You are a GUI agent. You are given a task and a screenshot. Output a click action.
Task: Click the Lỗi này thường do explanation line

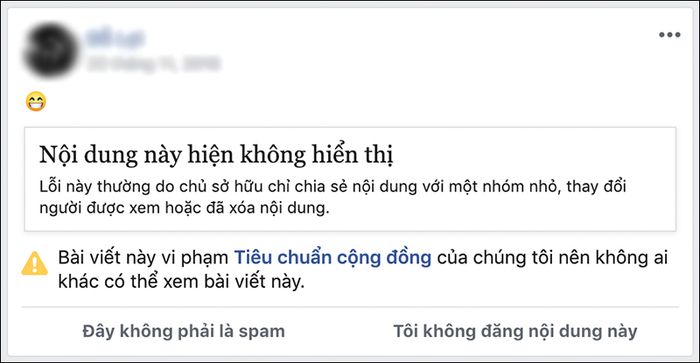[x=333, y=186]
